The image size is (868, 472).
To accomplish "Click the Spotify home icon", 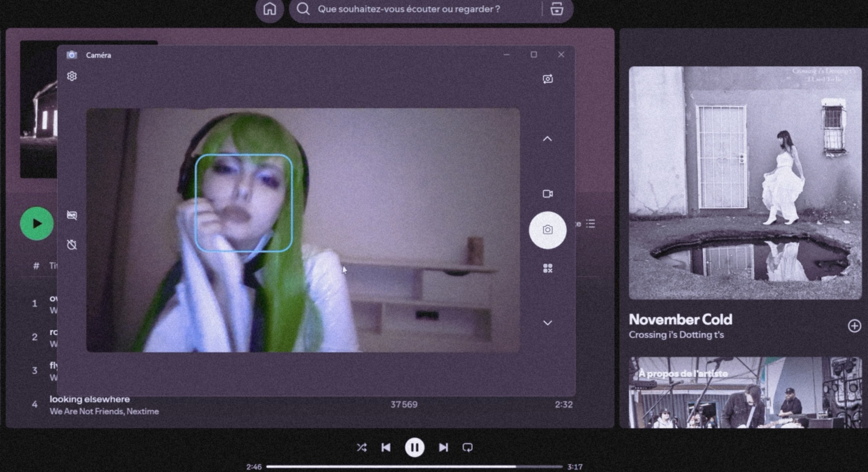I will coord(270,9).
